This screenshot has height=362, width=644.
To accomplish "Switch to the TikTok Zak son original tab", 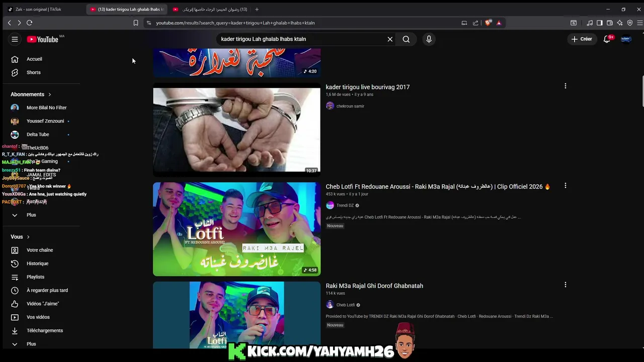I will [43, 9].
